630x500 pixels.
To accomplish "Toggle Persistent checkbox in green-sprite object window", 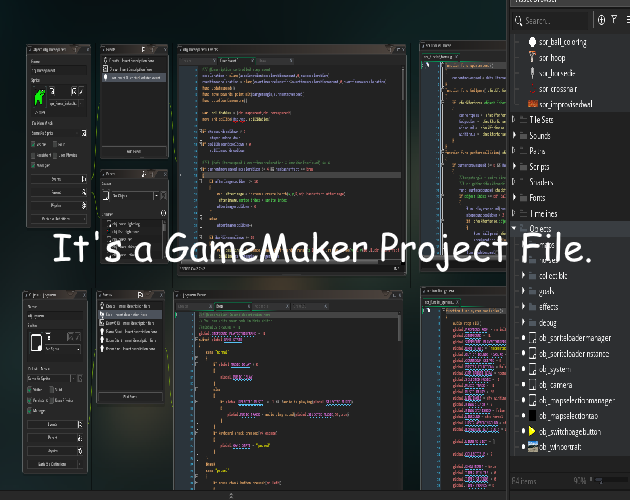I will pyautogui.click(x=33, y=155).
